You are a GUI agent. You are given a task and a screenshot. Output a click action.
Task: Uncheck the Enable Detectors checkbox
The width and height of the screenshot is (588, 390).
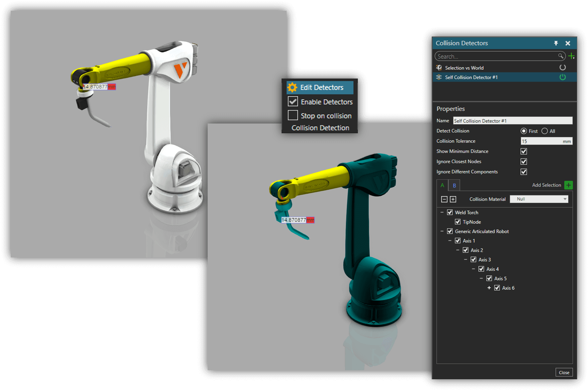pos(293,101)
